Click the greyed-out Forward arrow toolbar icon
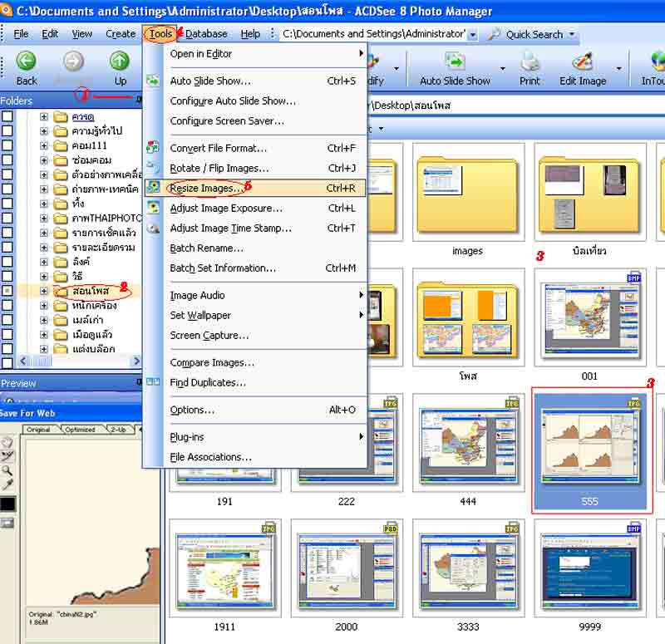 [x=73, y=61]
